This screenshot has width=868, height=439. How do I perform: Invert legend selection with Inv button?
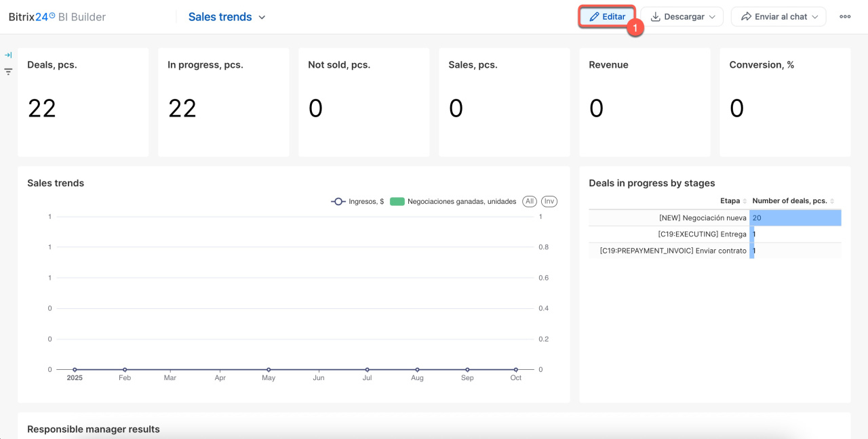(x=549, y=201)
